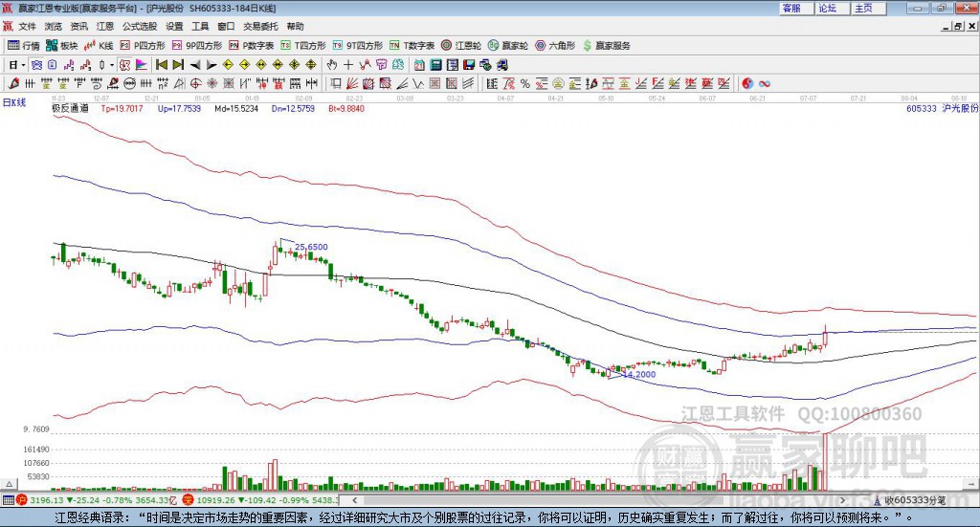Toggle the highlighted blue grid icon
This screenshot has height=527, width=980.
tap(37, 65)
